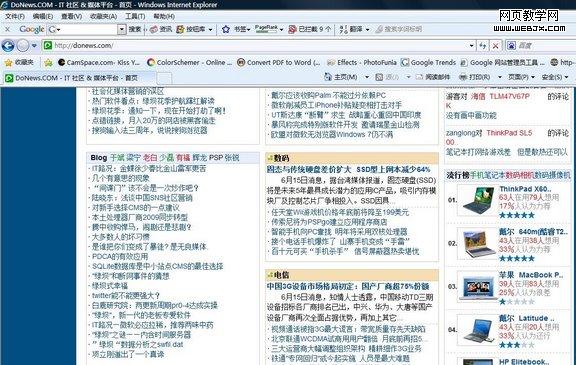
Task: Open the 收藏夹 favorites center star
Action: click(8, 62)
